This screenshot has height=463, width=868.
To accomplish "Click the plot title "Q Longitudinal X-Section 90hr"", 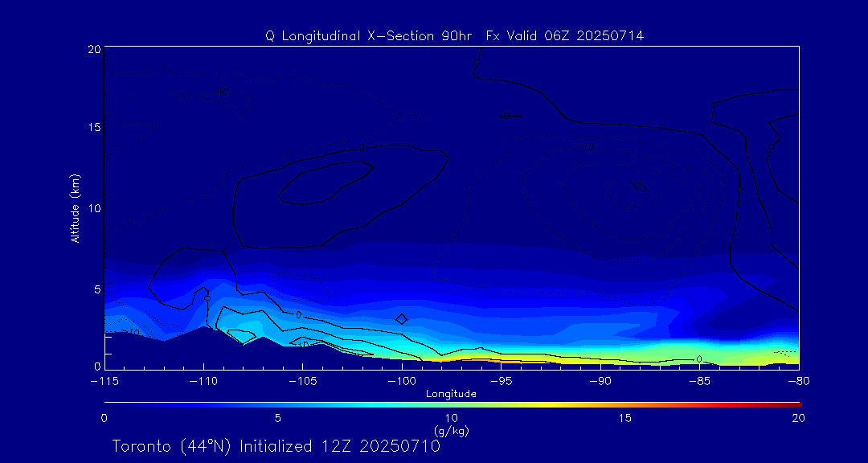I will [368, 36].
